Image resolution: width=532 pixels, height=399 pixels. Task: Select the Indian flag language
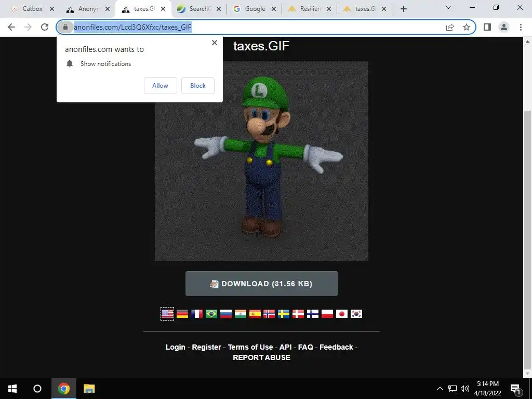coord(241,314)
